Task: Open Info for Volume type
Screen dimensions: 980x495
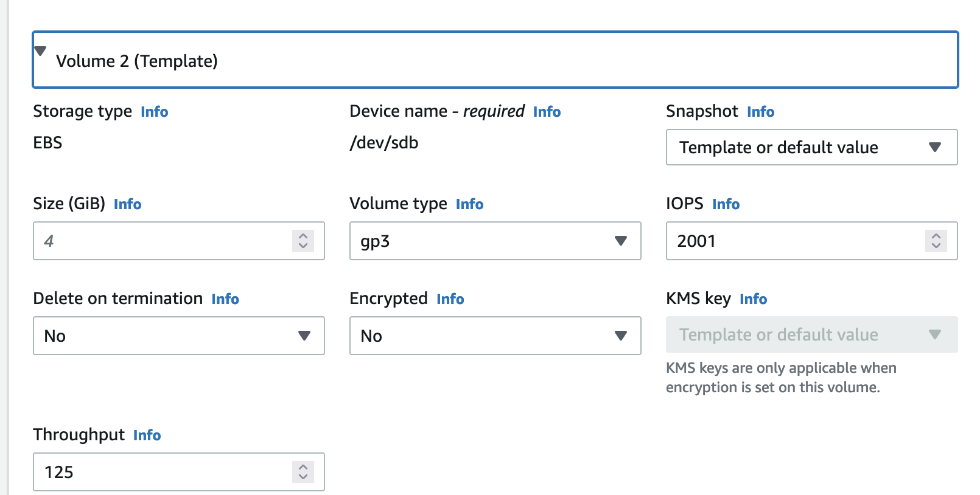Action: (x=469, y=204)
